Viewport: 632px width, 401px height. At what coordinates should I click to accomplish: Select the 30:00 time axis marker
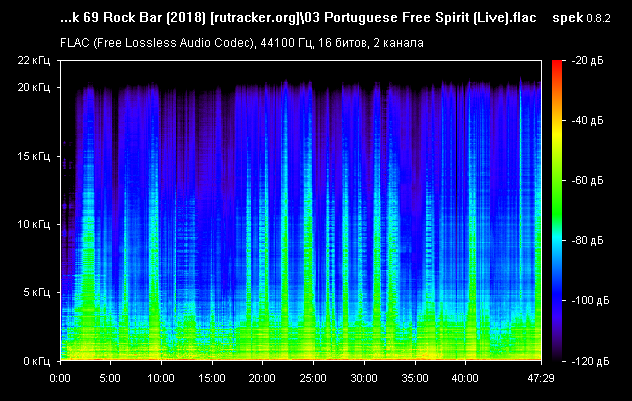[364, 379]
